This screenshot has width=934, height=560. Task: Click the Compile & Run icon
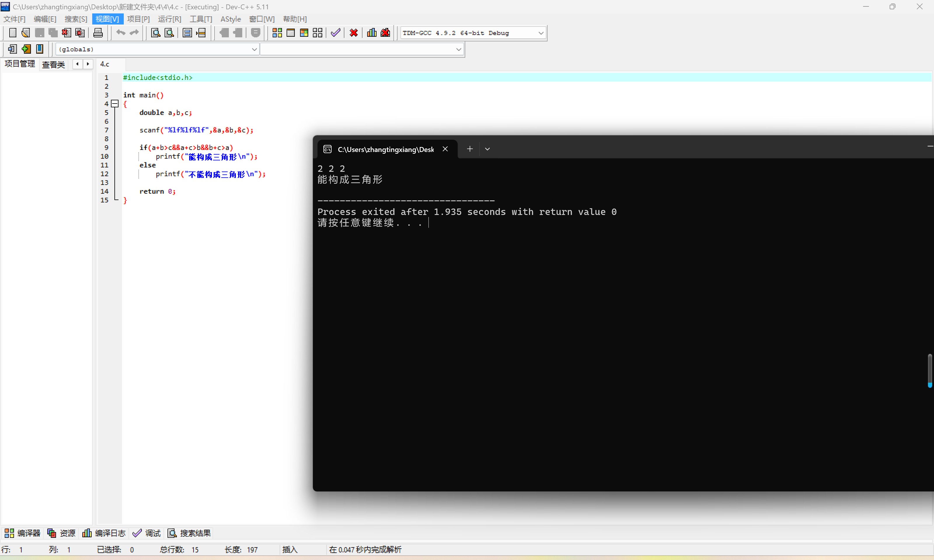click(x=304, y=33)
